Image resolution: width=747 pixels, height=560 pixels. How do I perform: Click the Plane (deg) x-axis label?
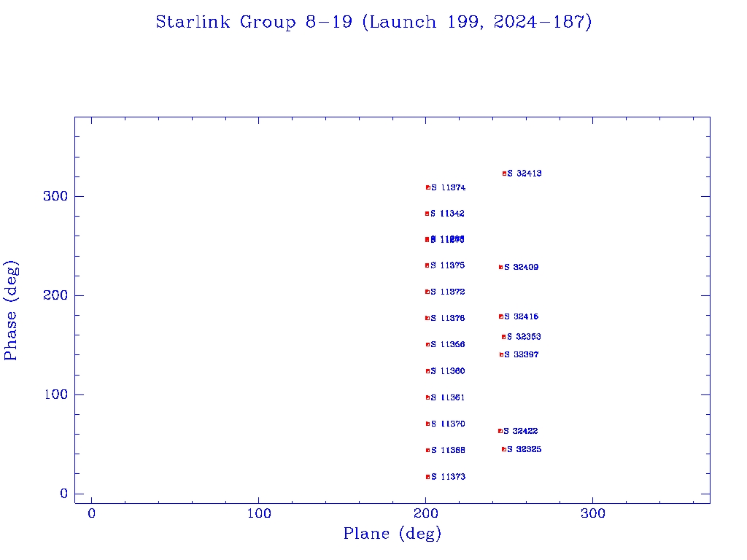(392, 533)
